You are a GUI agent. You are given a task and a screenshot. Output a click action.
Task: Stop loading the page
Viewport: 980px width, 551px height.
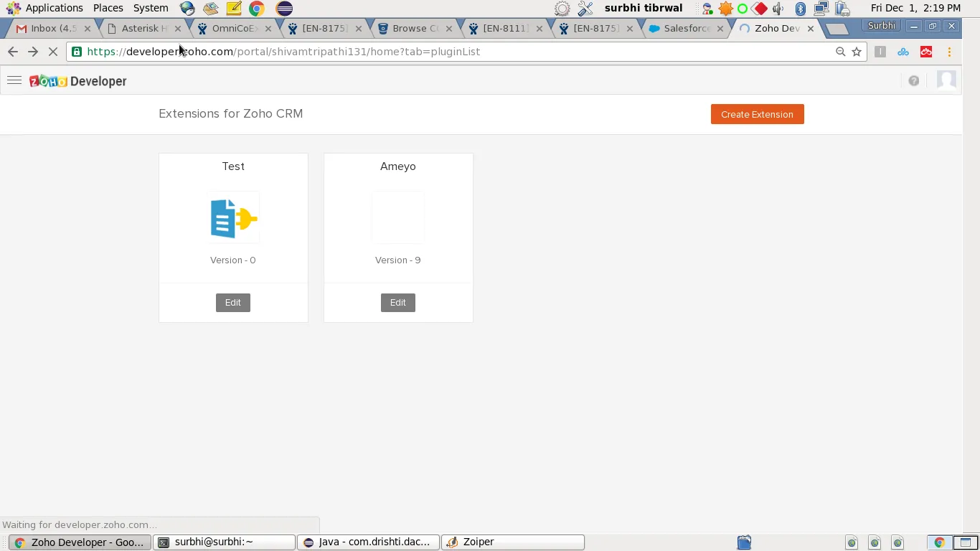click(53, 52)
